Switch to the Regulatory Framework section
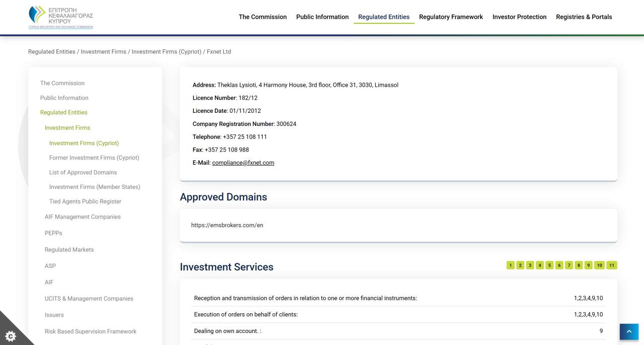The image size is (644, 345). point(451,17)
